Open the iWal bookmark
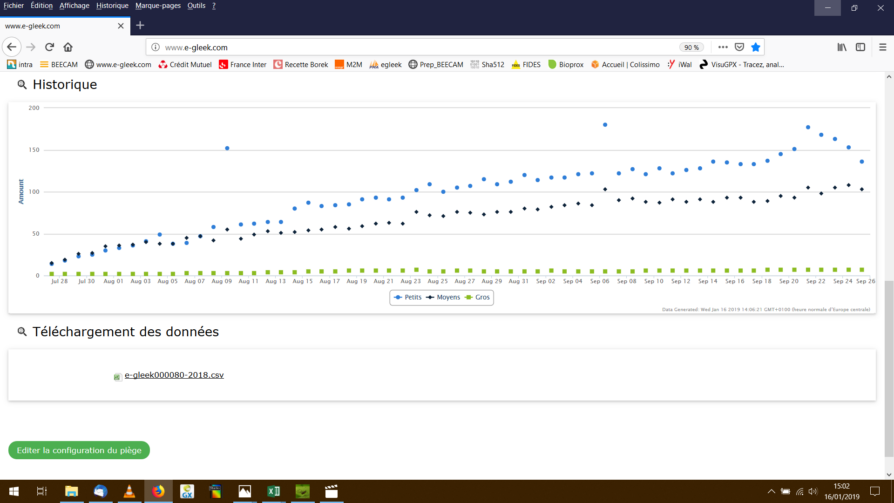Image resolution: width=894 pixels, height=503 pixels. click(680, 64)
